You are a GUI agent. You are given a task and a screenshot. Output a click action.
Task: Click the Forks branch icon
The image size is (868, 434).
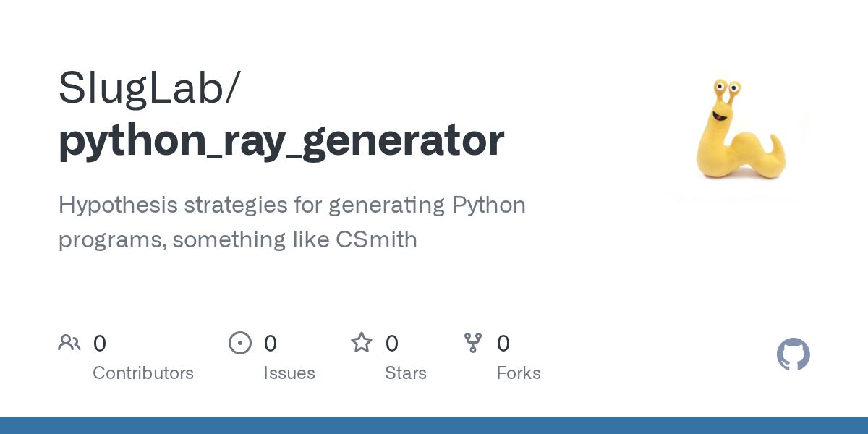pyautogui.click(x=473, y=343)
